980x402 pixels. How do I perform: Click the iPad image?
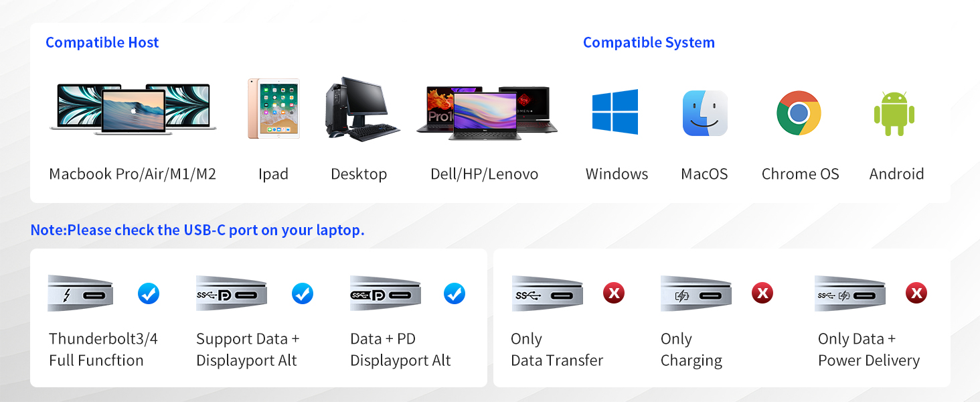(273, 109)
